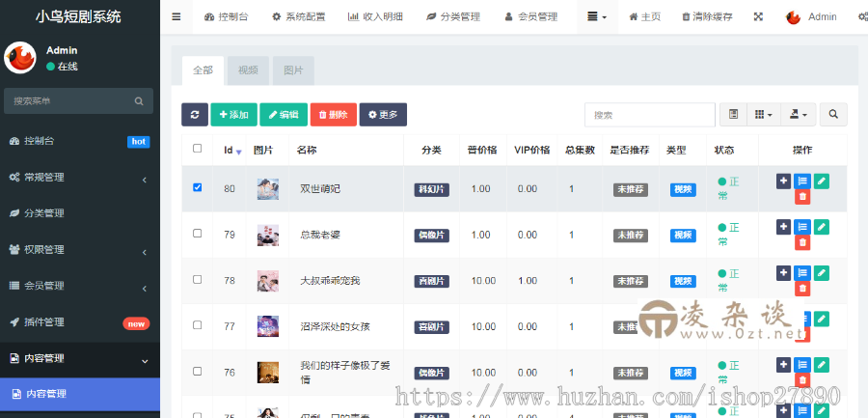The width and height of the screenshot is (868, 418).
Task: Click the 总裁老婆 thumbnail image
Action: 268,235
